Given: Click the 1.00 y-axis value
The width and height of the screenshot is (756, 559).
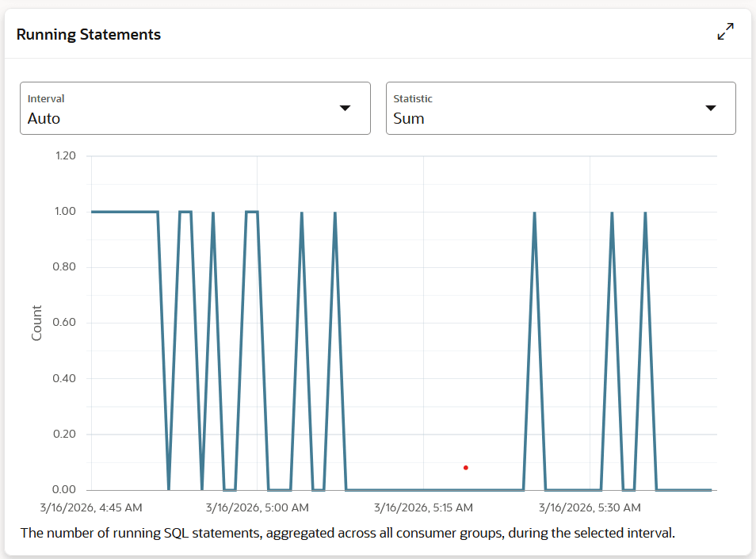Looking at the screenshot, I should coord(65,211).
